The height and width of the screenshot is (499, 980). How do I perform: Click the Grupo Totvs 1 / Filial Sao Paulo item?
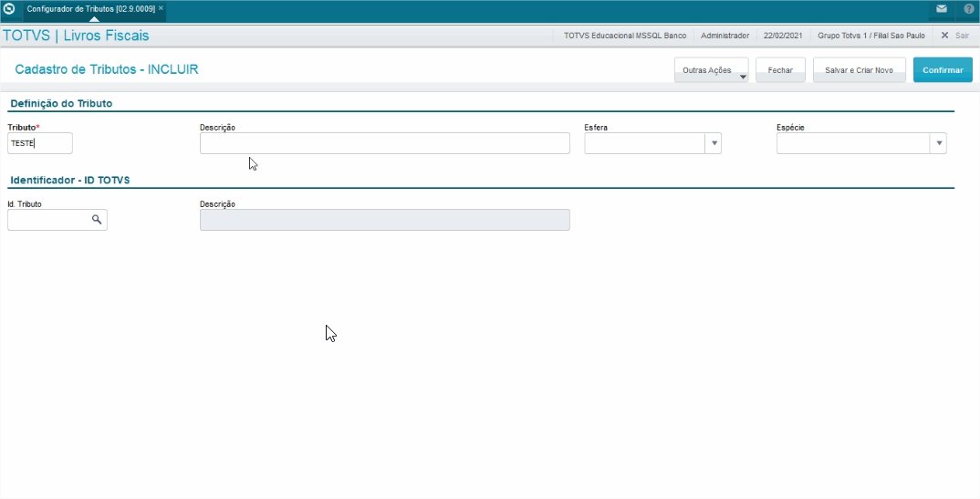(871, 36)
